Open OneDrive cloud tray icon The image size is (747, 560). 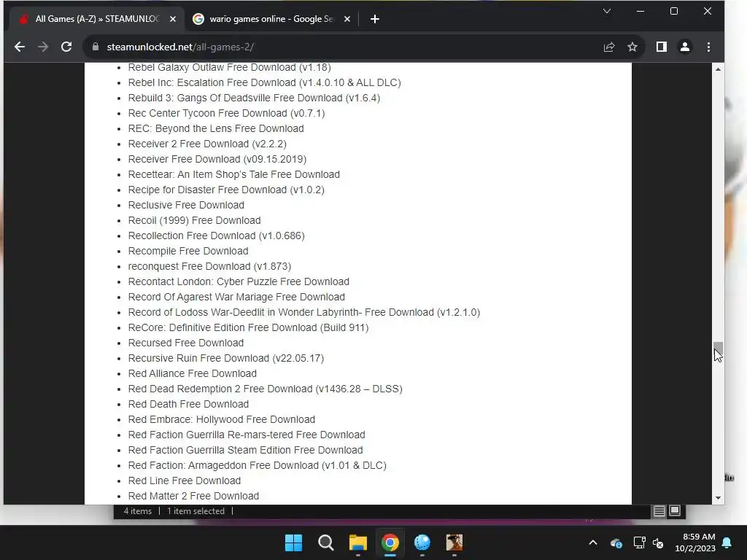click(616, 542)
